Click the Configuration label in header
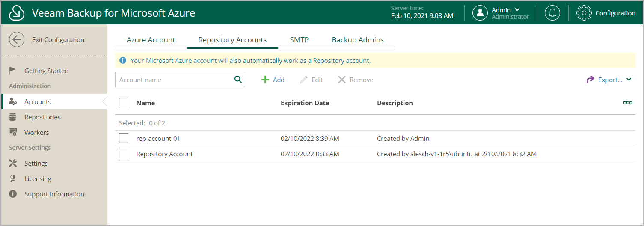Screen dimensions: 644x226 point(615,13)
